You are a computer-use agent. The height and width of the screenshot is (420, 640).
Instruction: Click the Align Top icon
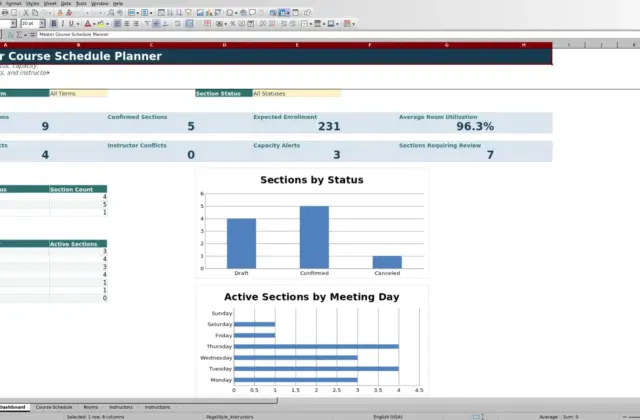pyautogui.click(x=147, y=24)
